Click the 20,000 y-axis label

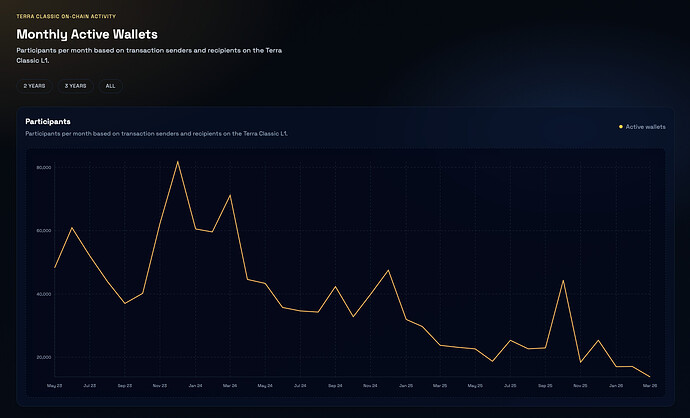pos(42,357)
